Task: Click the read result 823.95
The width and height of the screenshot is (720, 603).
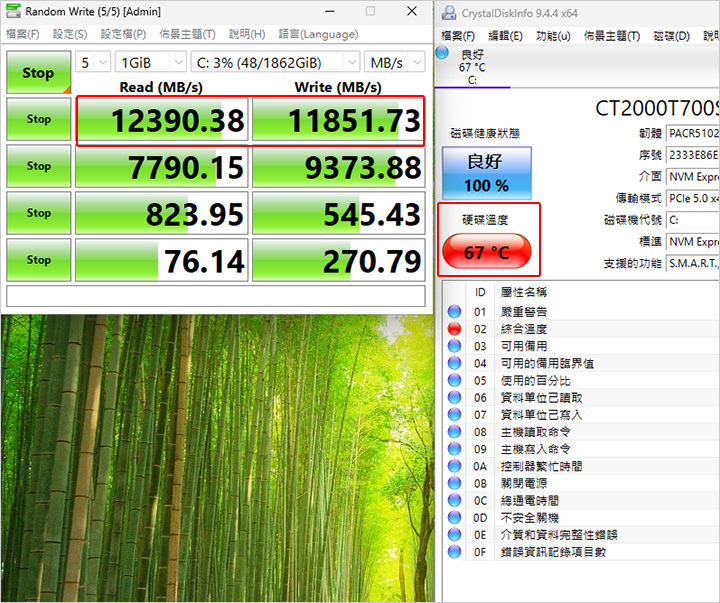Action: click(162, 213)
